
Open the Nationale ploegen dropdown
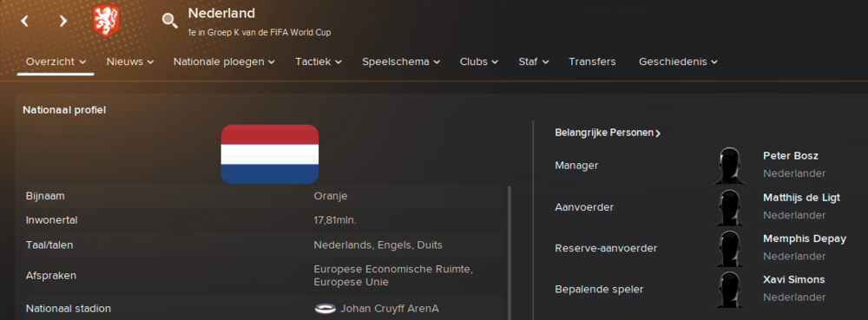224,62
